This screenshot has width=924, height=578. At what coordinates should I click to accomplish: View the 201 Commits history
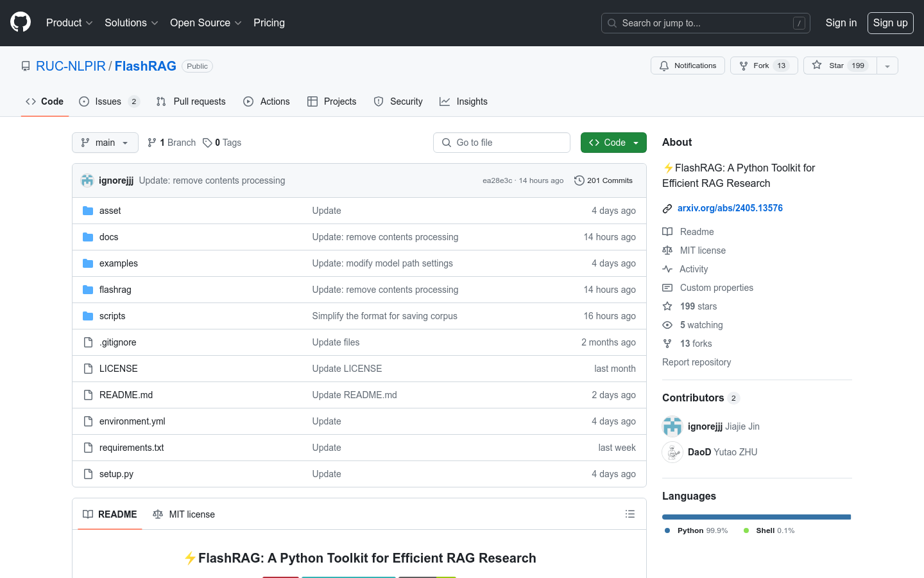tap(603, 180)
